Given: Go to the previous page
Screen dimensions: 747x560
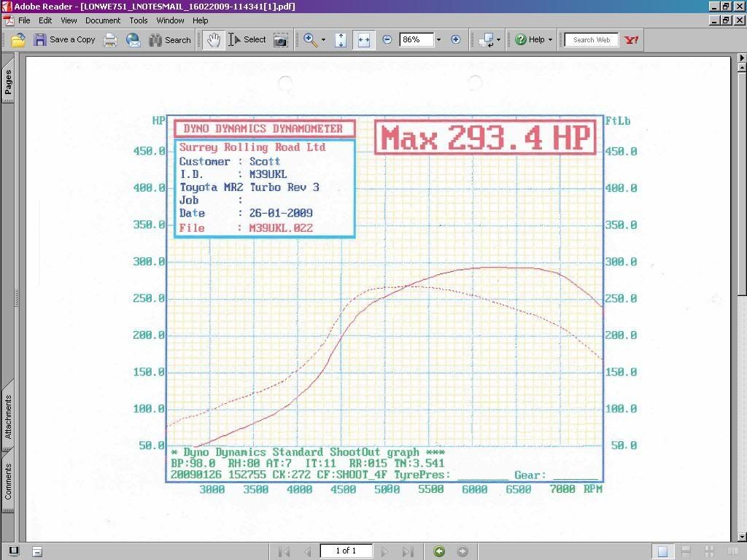Looking at the screenshot, I should tap(308, 551).
